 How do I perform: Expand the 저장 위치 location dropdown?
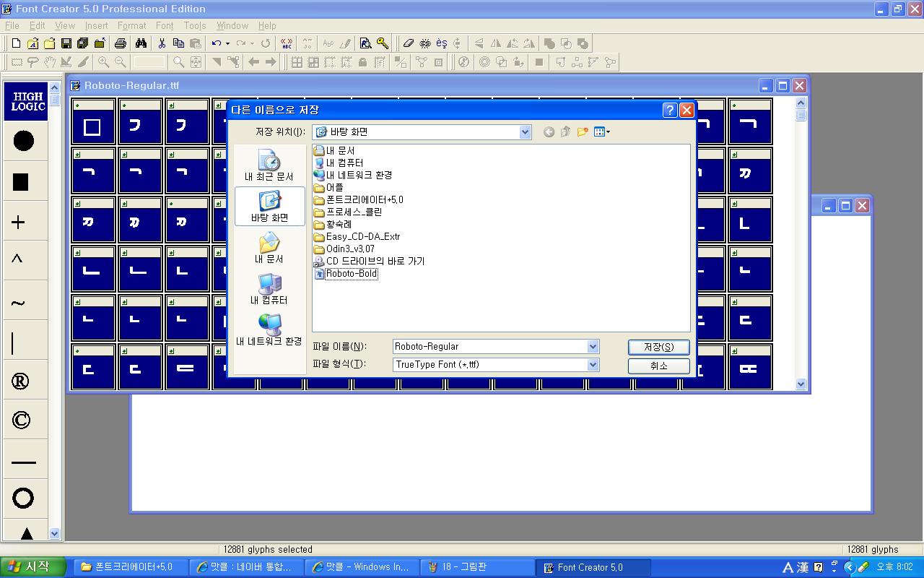[525, 131]
